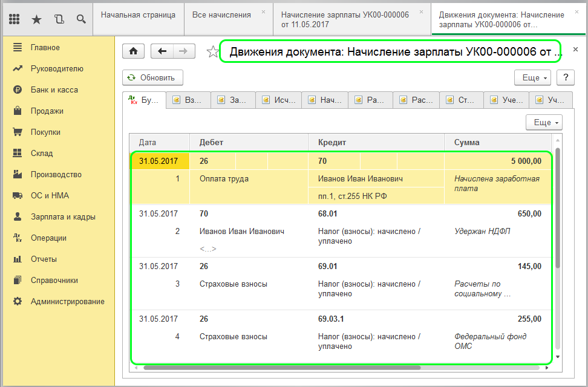Click the table vertical scrollbar thumb

[558, 208]
